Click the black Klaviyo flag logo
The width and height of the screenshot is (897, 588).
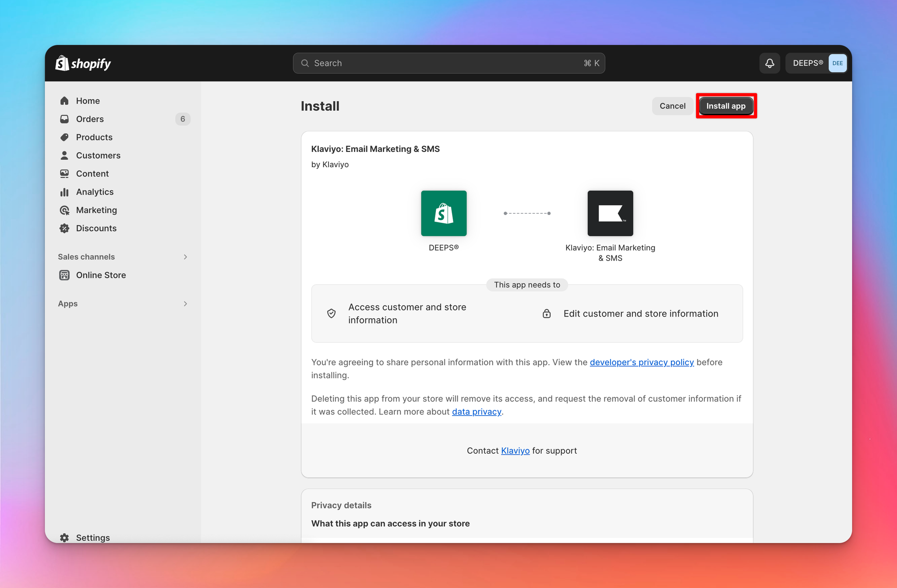[x=610, y=213]
